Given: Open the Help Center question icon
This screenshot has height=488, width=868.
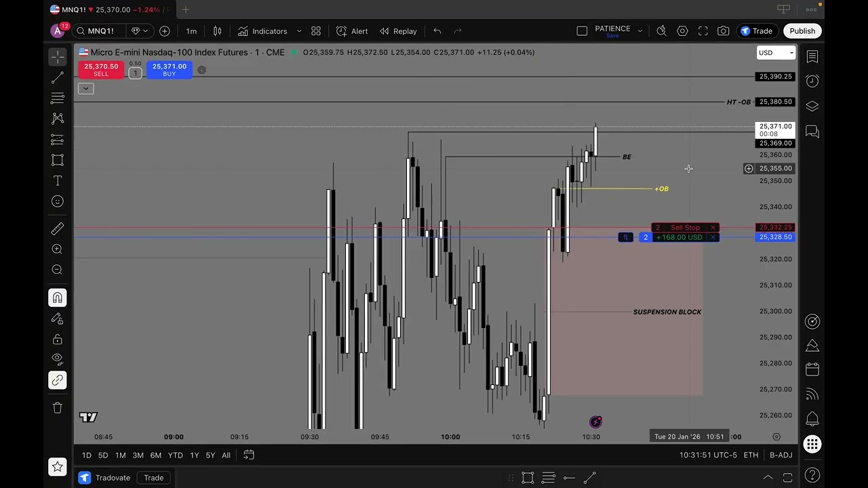Looking at the screenshot, I should point(812,474).
